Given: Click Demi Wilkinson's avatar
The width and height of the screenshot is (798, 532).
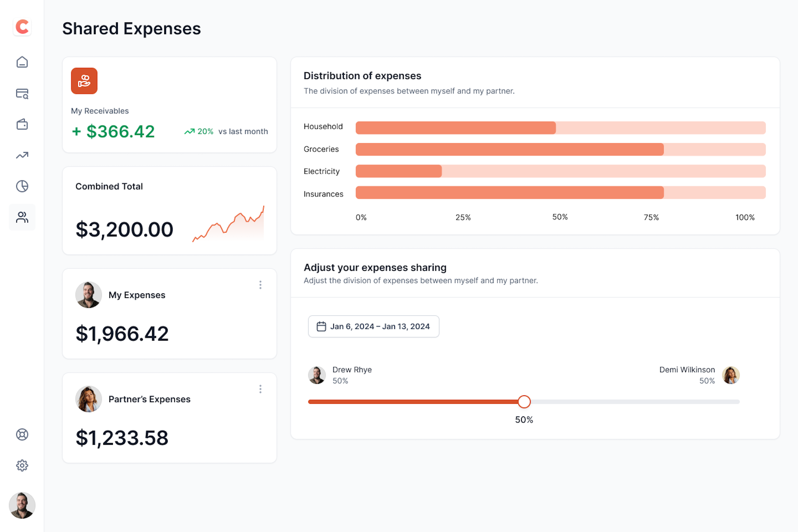Looking at the screenshot, I should 731,375.
